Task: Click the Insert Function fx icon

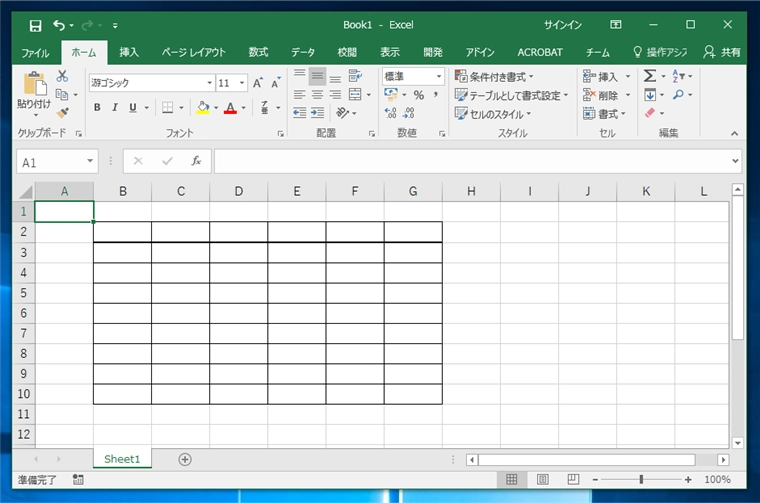Action: point(196,161)
